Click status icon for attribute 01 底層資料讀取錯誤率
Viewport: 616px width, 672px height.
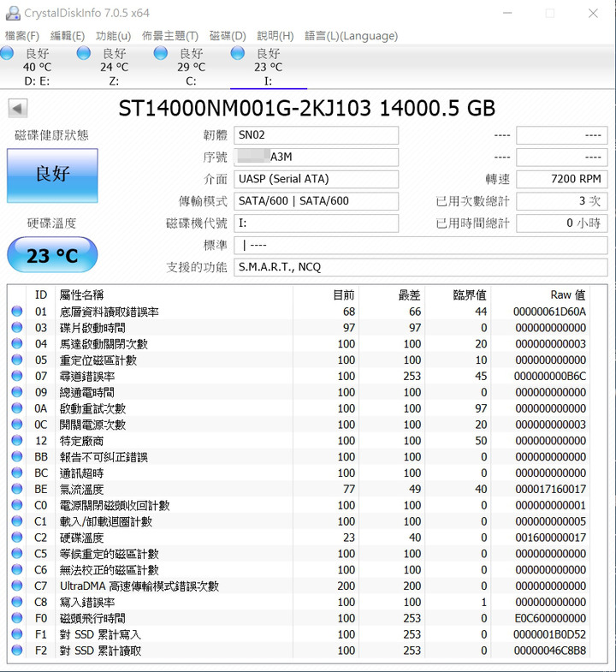(x=17, y=311)
